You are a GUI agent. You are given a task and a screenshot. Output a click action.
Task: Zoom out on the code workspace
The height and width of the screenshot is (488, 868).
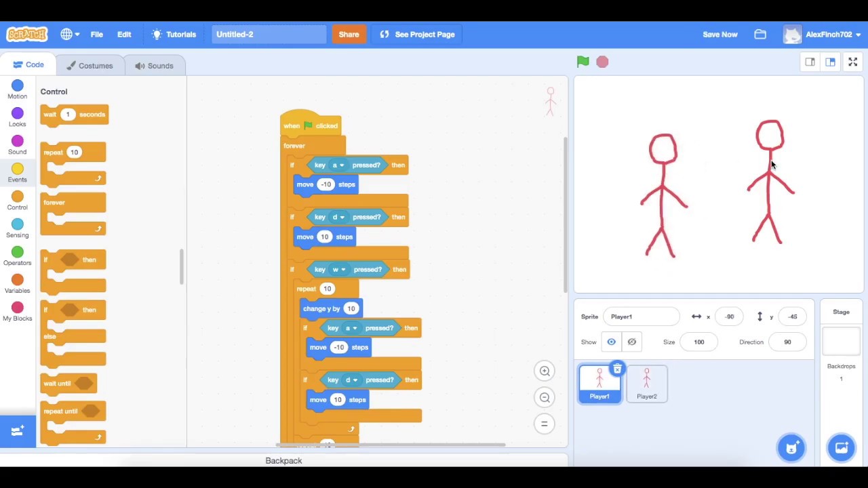point(545,397)
